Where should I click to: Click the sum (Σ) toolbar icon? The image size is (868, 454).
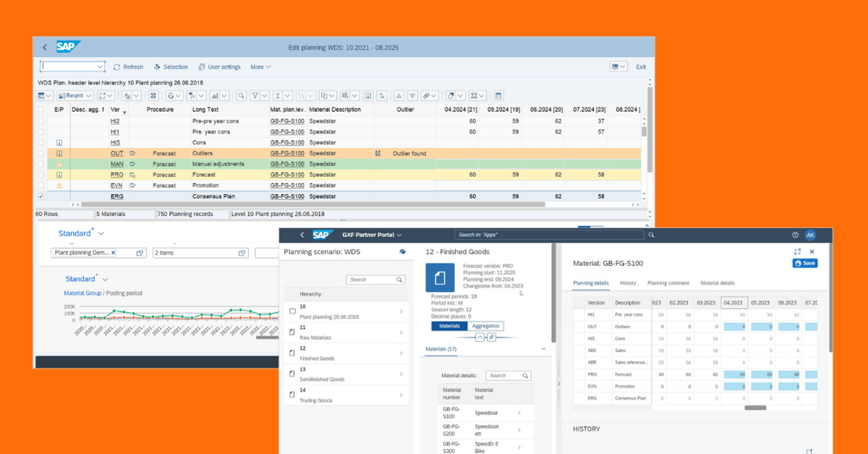[x=278, y=95]
